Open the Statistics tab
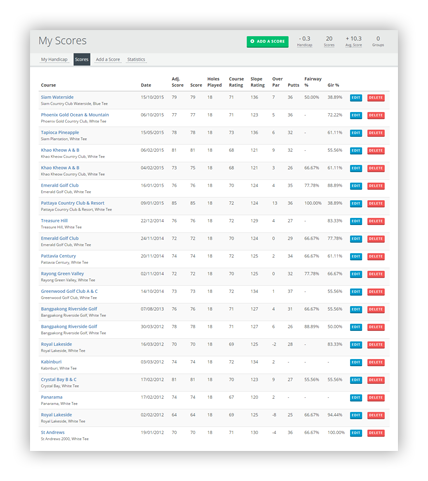428x481 pixels. point(136,59)
